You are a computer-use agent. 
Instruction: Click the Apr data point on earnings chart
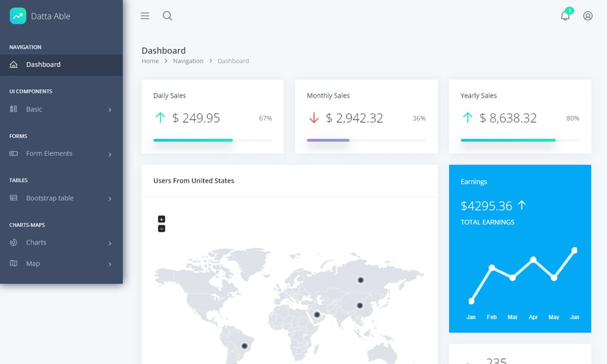(533, 259)
